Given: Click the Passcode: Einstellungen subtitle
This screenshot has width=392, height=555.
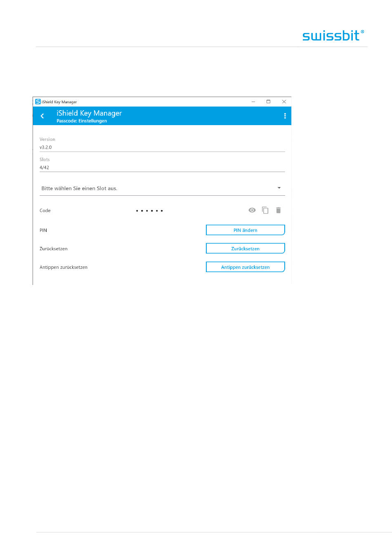Looking at the screenshot, I should pos(82,121).
